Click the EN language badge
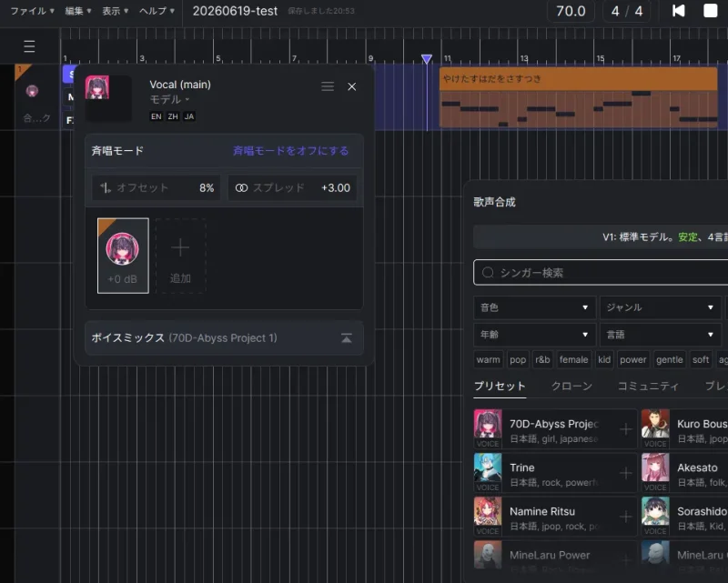The width and height of the screenshot is (728, 583). click(x=157, y=116)
